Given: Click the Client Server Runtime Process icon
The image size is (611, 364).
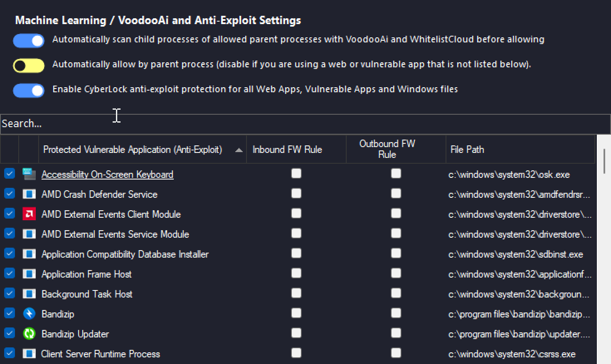Looking at the screenshot, I should pyautogui.click(x=29, y=354).
